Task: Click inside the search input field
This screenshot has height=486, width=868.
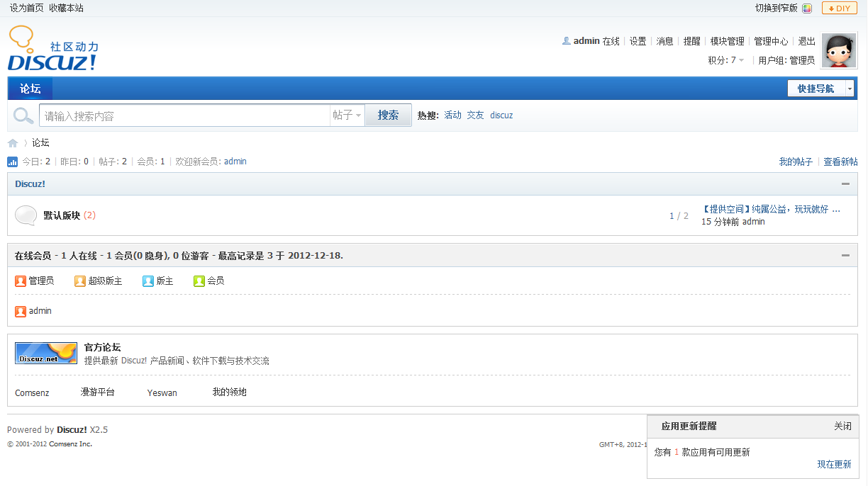Action: 184,115
